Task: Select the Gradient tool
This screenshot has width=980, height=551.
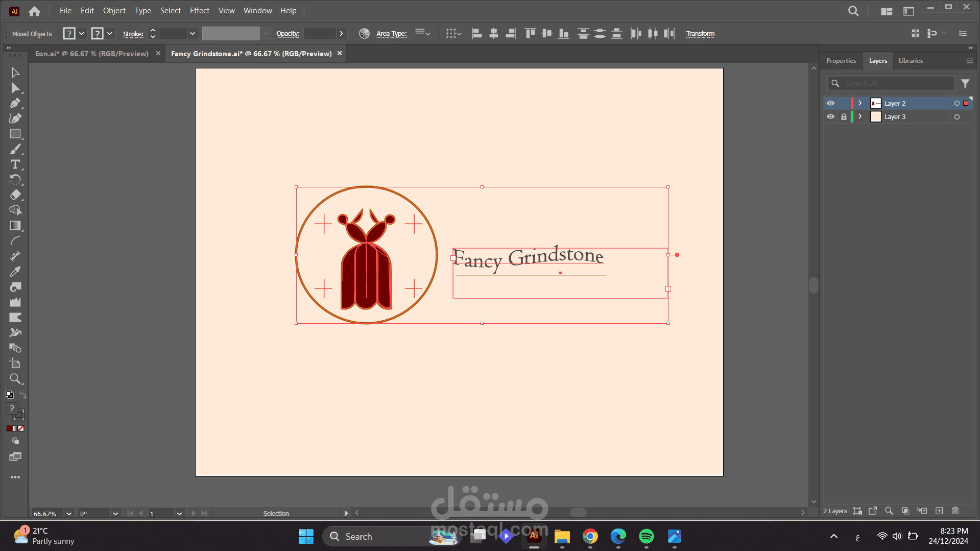Action: click(x=15, y=226)
